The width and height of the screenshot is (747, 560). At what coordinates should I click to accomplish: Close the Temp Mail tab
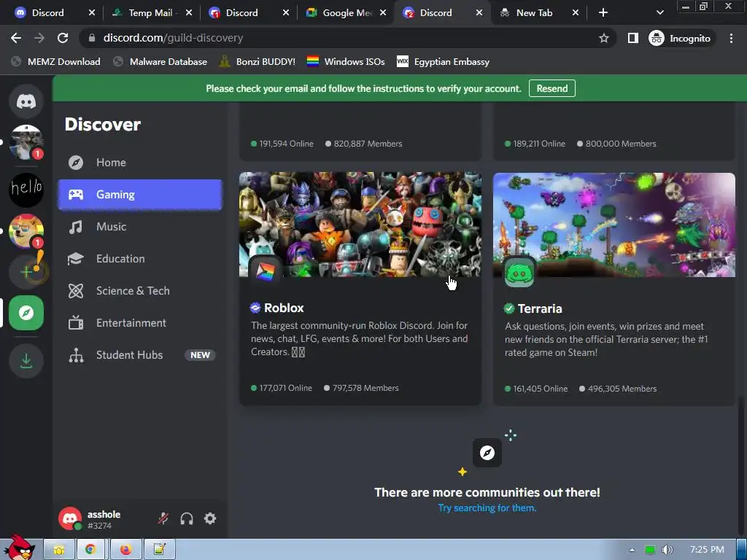tap(189, 13)
